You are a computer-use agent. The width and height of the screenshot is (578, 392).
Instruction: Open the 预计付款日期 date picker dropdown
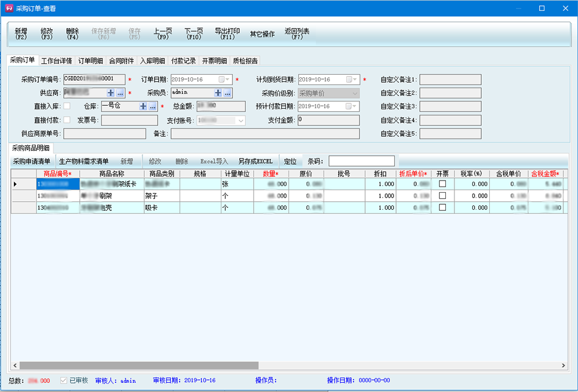click(352, 106)
